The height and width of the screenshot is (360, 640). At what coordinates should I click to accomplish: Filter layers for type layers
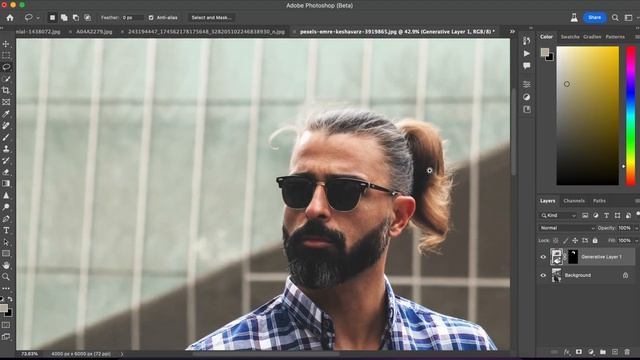point(607,216)
